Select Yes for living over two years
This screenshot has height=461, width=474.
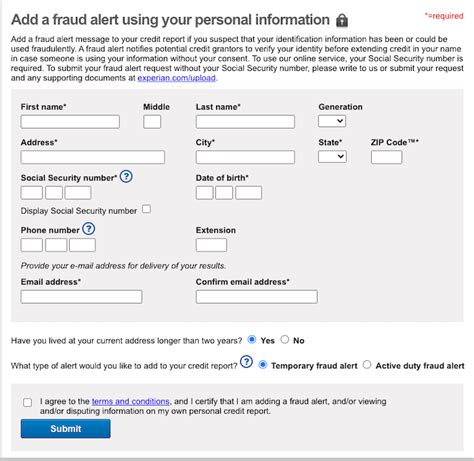coord(252,340)
